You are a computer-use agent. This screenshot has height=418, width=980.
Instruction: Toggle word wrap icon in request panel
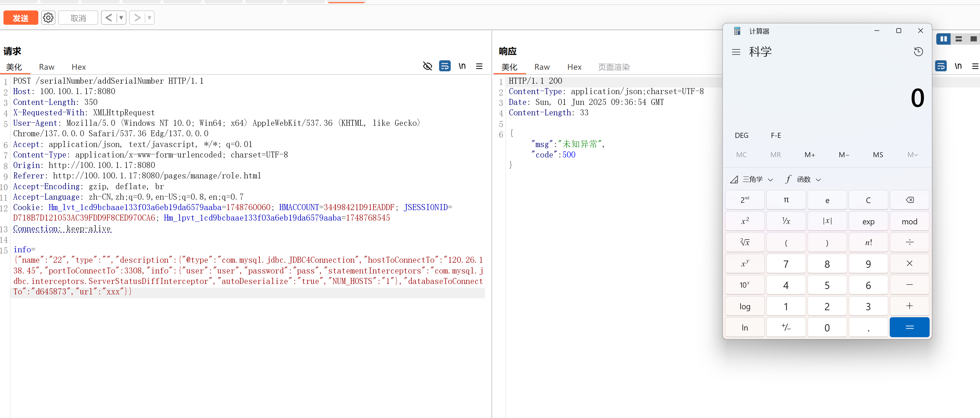[x=445, y=66]
